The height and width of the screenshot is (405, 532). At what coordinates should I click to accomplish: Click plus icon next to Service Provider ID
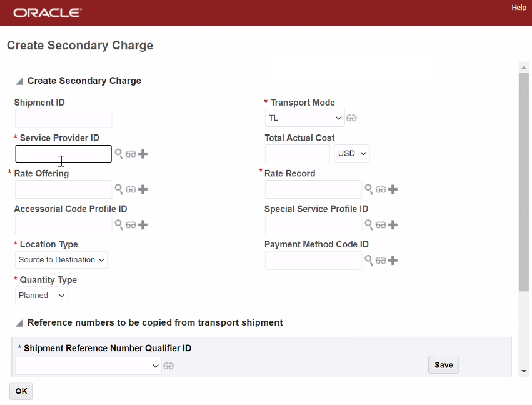click(143, 154)
